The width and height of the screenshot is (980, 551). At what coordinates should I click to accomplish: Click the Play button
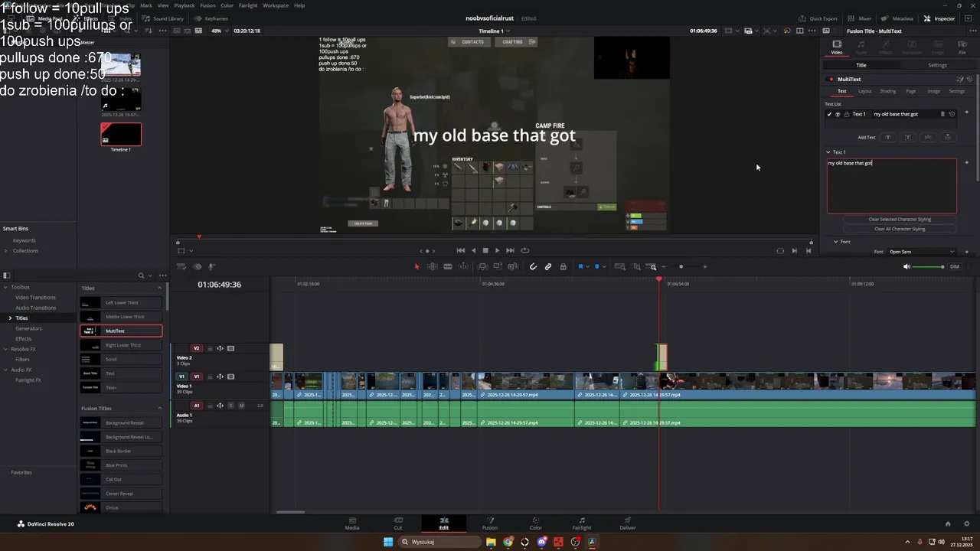[497, 250]
